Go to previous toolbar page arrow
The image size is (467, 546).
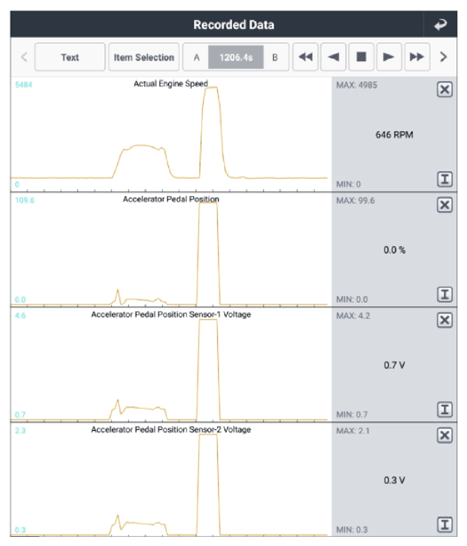pos(24,57)
